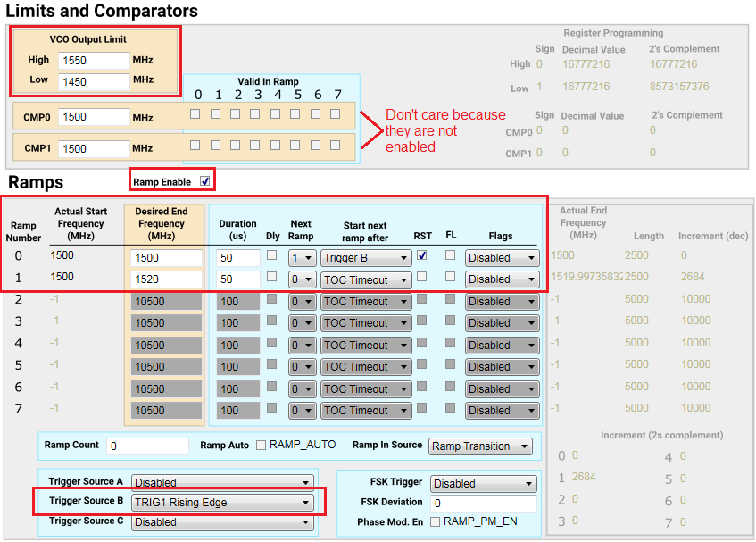Enable the Dly checkbox on ramp 0
Image resolution: width=756 pixels, height=542 pixels.
(272, 255)
